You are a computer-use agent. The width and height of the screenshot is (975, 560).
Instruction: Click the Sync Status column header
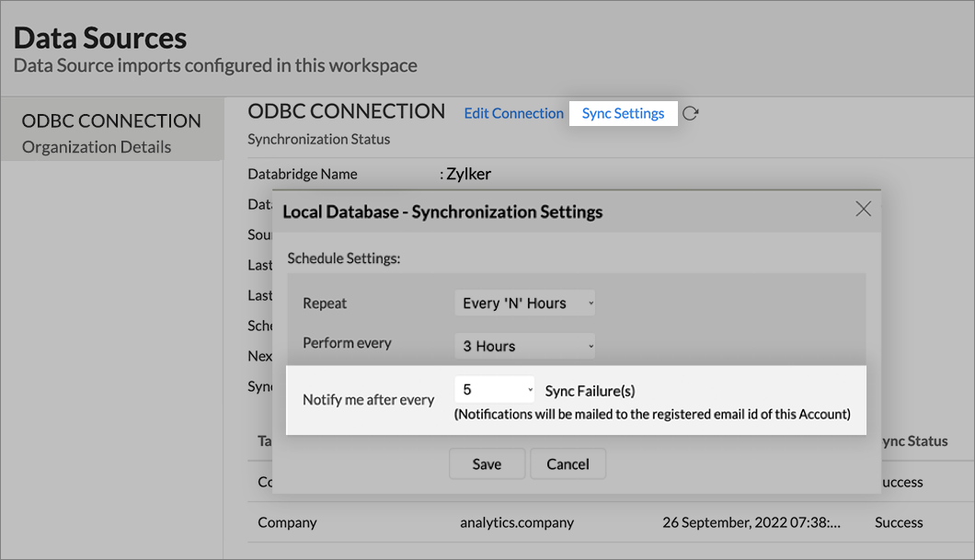pyautogui.click(x=911, y=441)
